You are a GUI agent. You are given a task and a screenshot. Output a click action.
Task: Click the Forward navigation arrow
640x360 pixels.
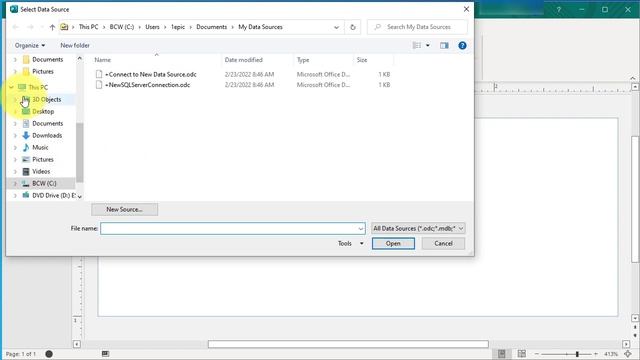click(30, 27)
